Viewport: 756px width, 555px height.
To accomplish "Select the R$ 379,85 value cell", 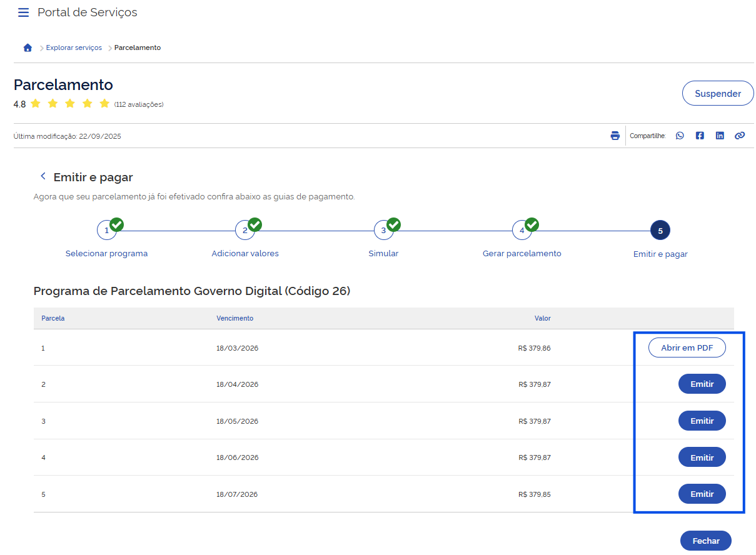I will click(x=535, y=494).
